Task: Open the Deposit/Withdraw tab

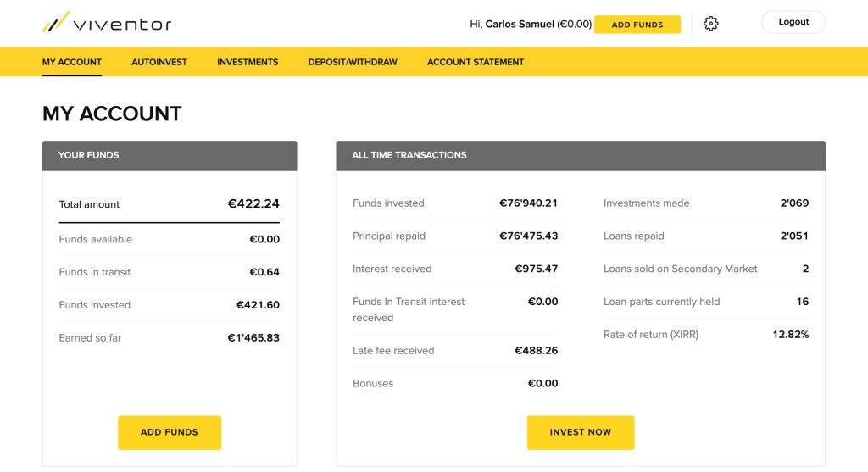Action: [353, 62]
